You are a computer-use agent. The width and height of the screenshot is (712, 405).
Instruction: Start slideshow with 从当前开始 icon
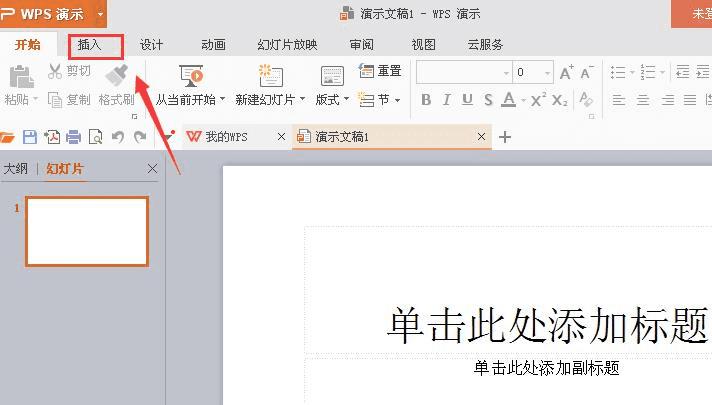[191, 76]
